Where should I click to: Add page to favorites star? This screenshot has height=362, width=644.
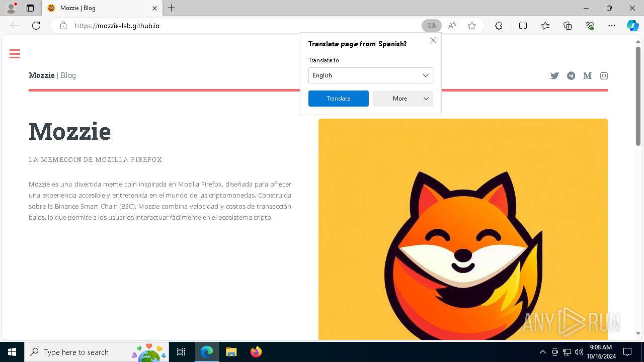(472, 26)
